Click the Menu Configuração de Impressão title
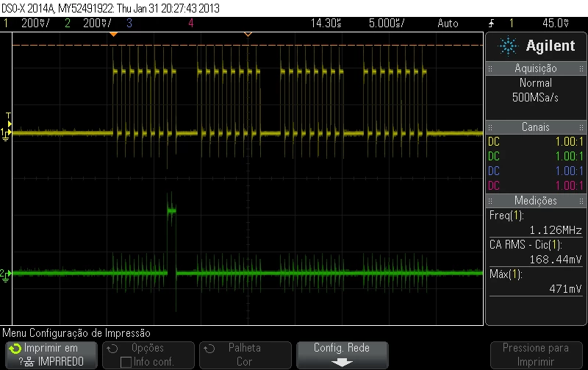The width and height of the screenshot is (588, 370). 76,333
